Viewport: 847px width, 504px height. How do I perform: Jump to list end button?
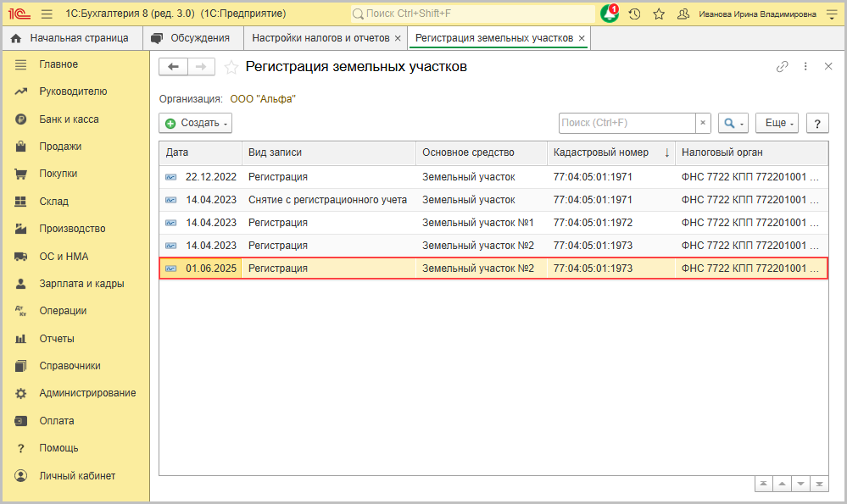(x=820, y=484)
